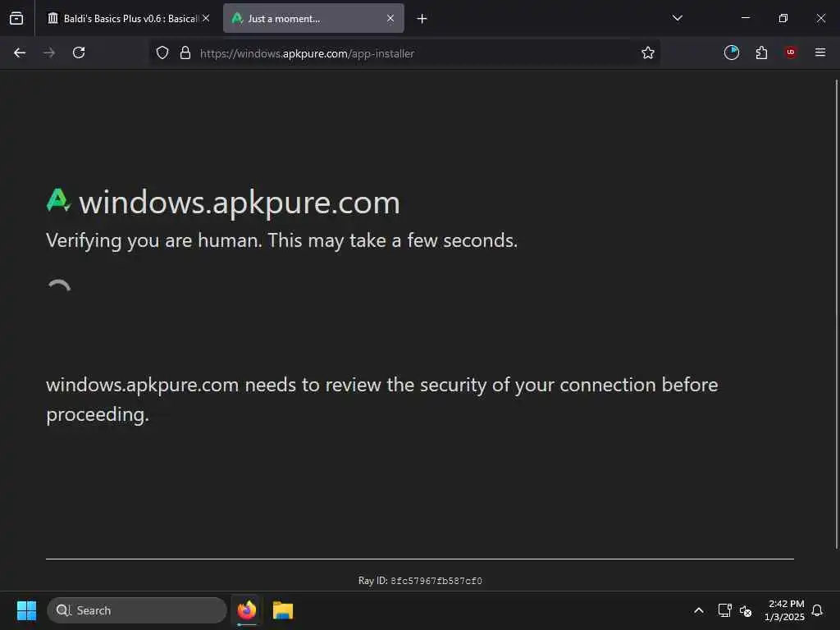The height and width of the screenshot is (630, 840).
Task: Open uBlock Origin extension popup
Action: [791, 52]
